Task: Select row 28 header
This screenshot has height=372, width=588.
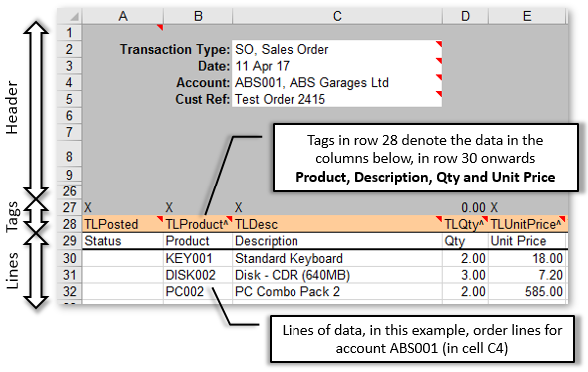Action: (69, 224)
